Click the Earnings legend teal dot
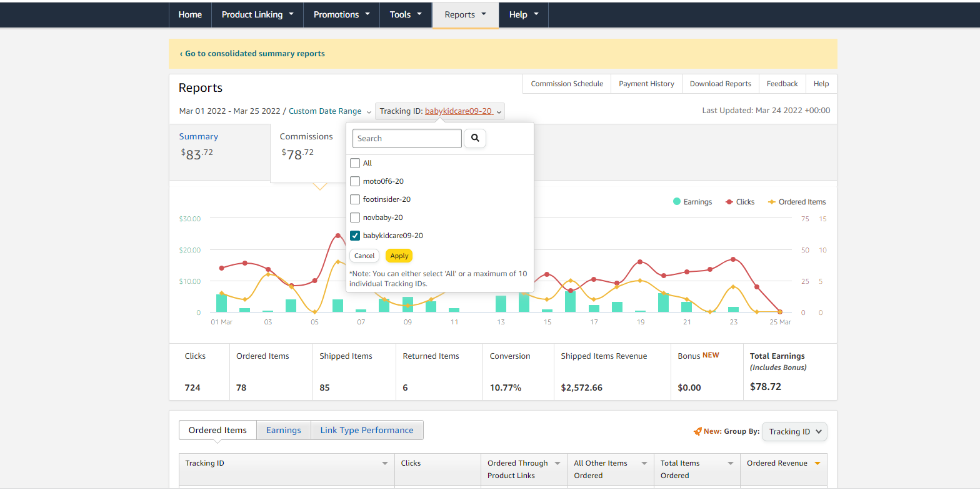The width and height of the screenshot is (980, 490). [x=677, y=202]
